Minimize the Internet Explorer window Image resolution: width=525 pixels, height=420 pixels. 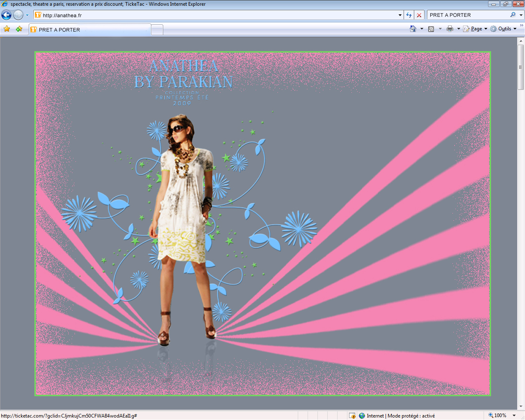tap(494, 4)
